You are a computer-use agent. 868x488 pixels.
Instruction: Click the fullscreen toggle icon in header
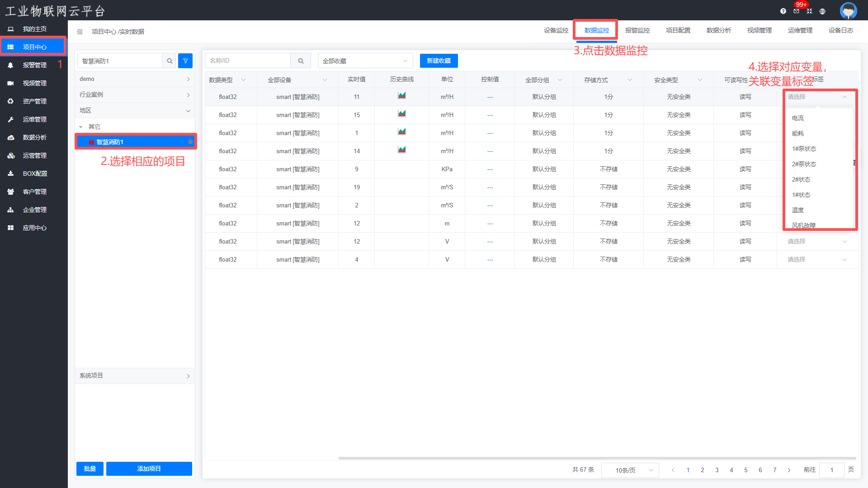click(x=809, y=11)
